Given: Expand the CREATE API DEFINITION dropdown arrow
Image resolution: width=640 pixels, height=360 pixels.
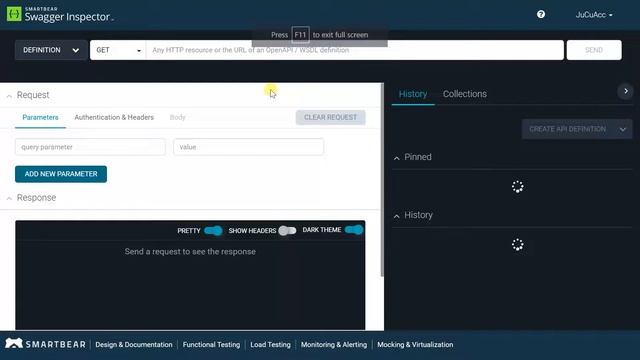Looking at the screenshot, I should click(x=622, y=129).
